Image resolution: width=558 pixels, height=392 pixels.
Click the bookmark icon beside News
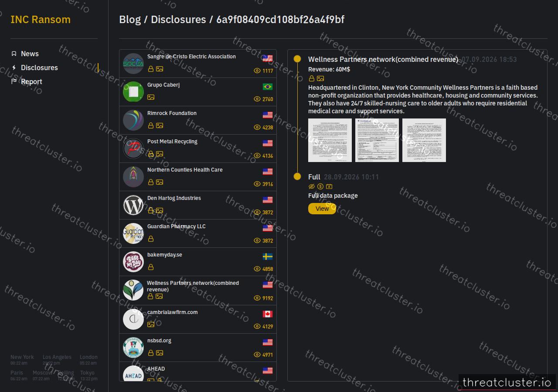point(14,54)
